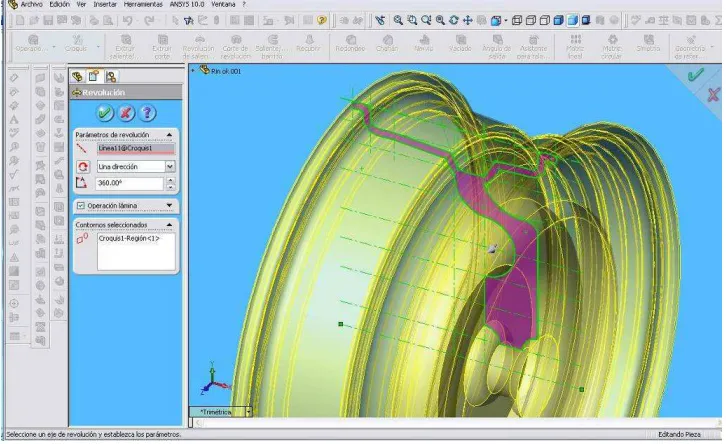Collapse the Parámetros de revolución section
Image resolution: width=726 pixels, height=444 pixels.
(169, 135)
